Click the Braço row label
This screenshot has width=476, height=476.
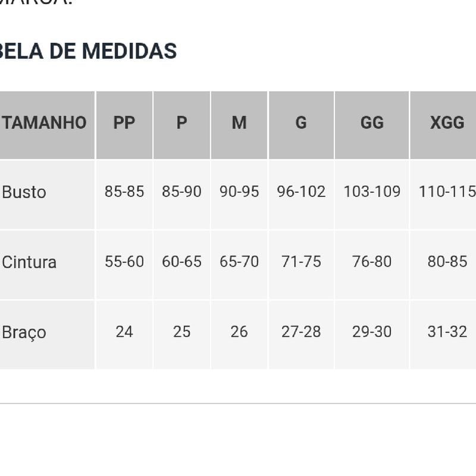click(x=24, y=333)
